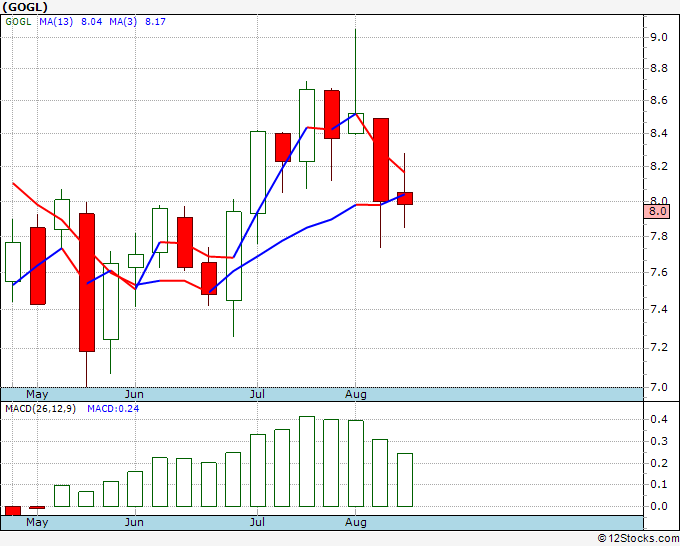Click the 0.0 MACD axis label
Screen dimensions: 680x546
coord(658,506)
